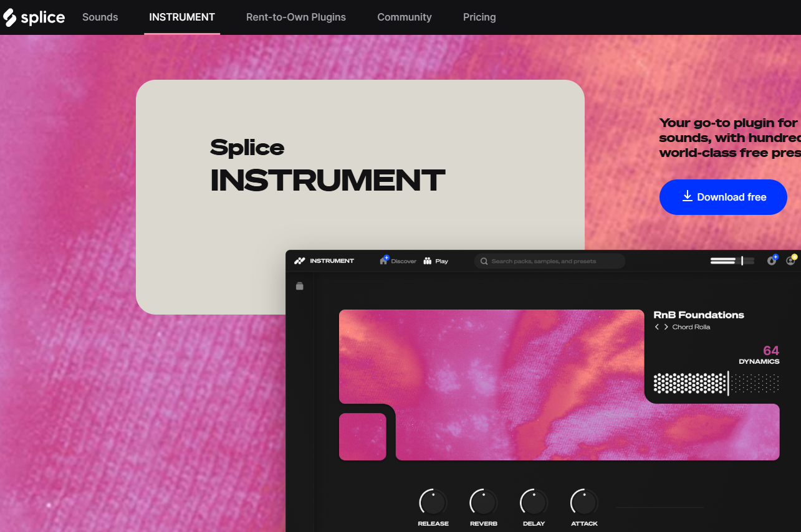Toggle the view switcher bars near top right
Screen dimensions: 801x532
732,260
